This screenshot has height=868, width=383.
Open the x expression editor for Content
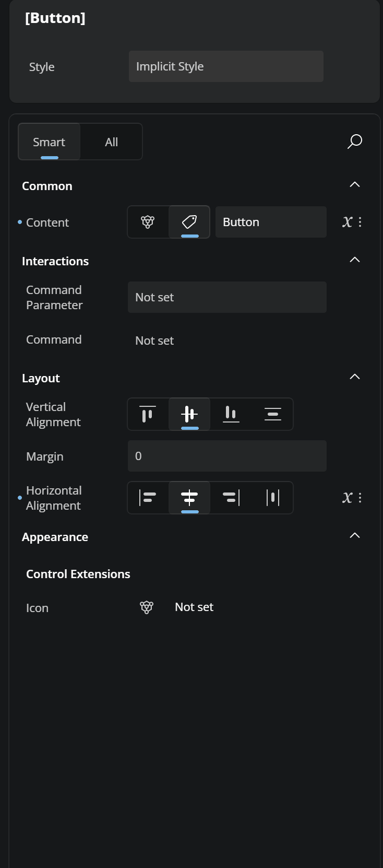346,221
